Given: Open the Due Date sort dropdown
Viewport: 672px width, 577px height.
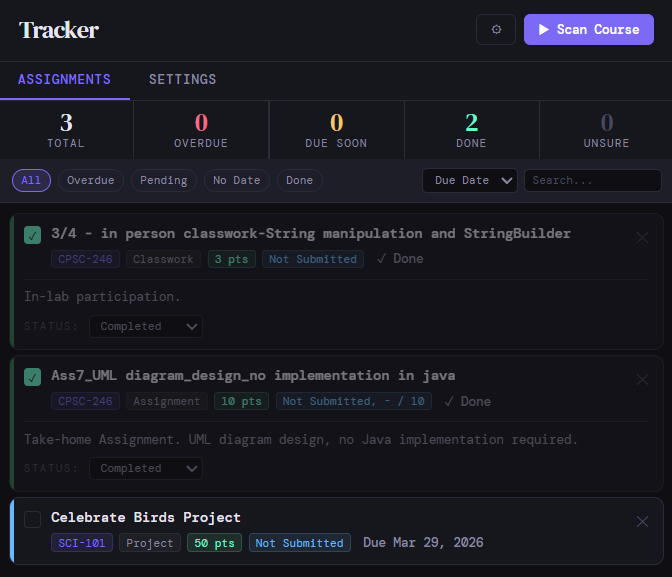Looking at the screenshot, I should [470, 180].
